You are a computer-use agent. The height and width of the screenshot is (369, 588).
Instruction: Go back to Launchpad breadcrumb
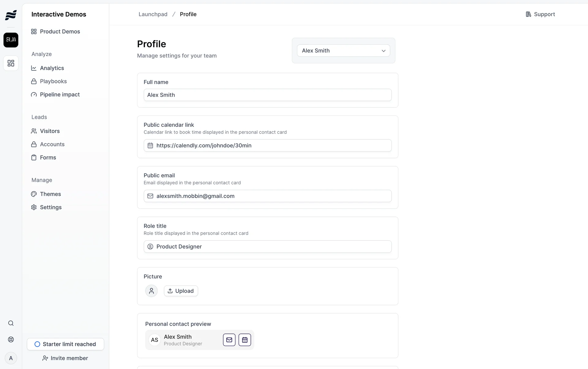click(x=153, y=14)
